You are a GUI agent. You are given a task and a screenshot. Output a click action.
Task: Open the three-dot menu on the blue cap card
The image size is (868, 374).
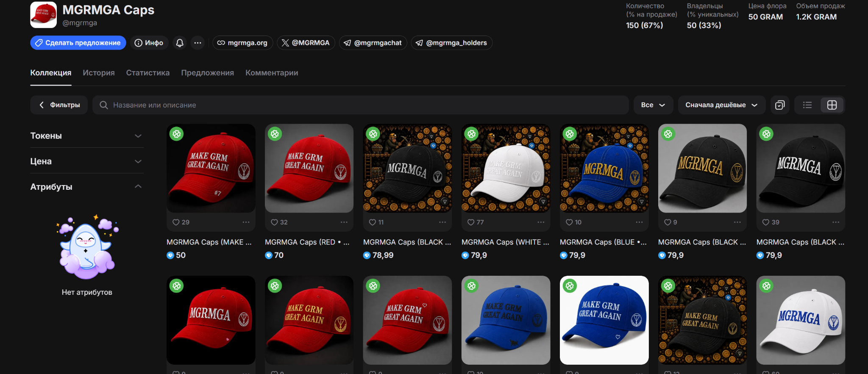click(639, 222)
